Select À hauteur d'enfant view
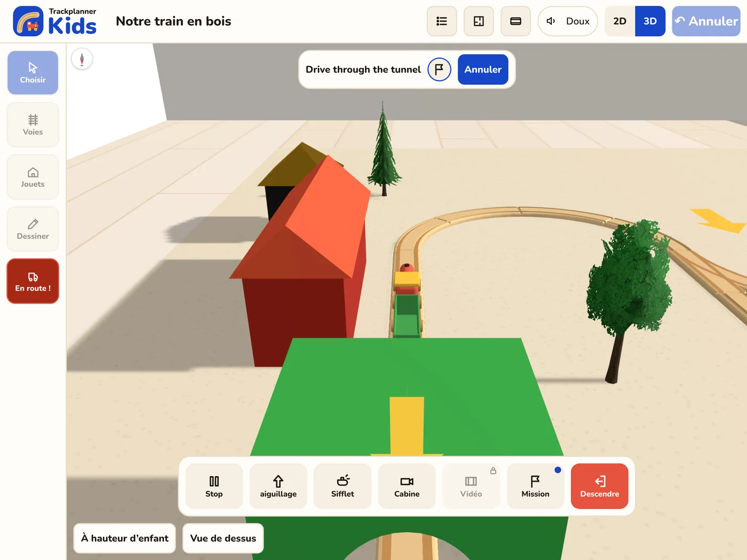 click(125, 538)
